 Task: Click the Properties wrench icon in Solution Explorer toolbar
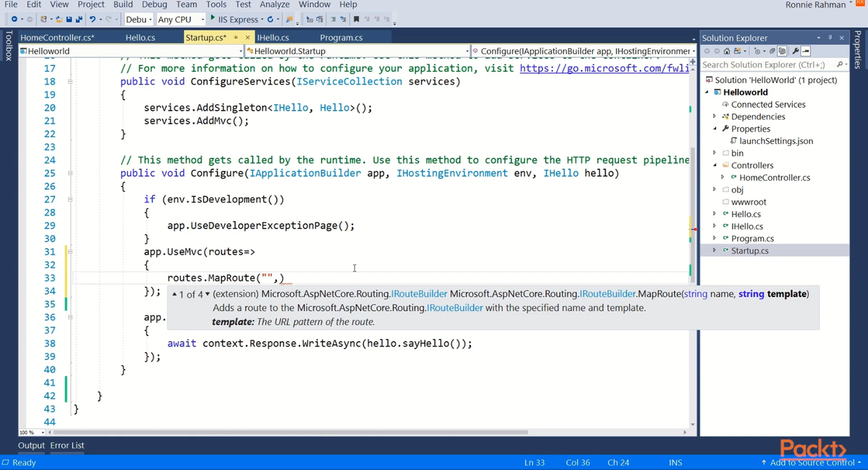(796, 51)
